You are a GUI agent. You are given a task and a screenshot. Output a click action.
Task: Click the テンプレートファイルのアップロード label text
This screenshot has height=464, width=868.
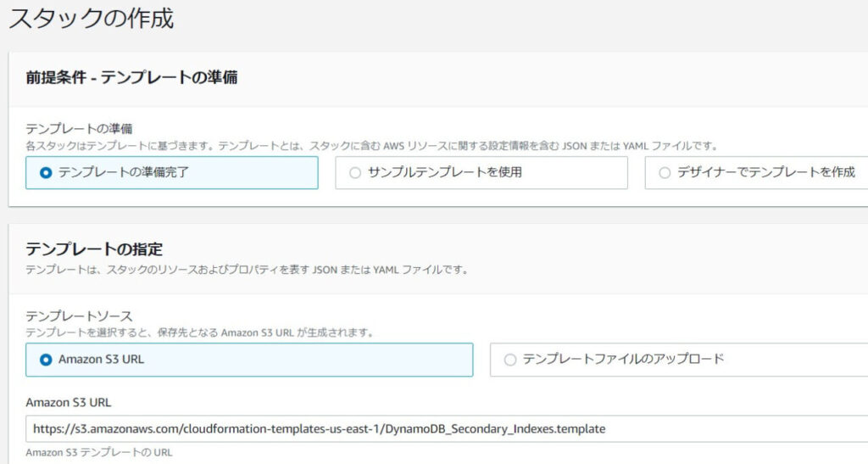coord(623,359)
